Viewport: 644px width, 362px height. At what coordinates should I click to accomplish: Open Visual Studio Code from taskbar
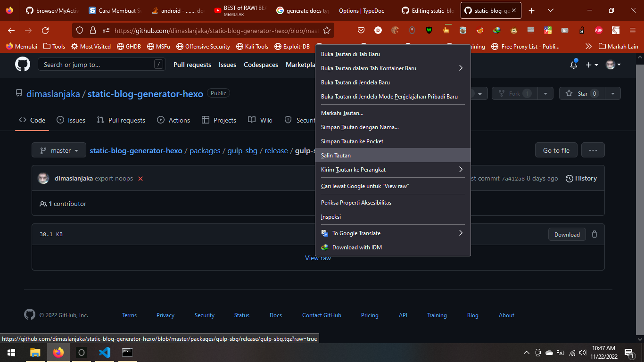click(x=105, y=352)
